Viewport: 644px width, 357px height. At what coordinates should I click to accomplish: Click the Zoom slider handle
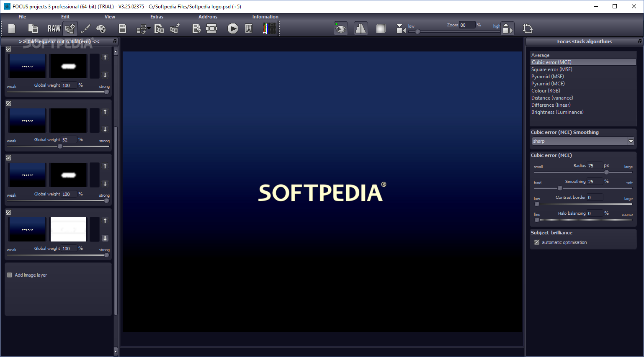pyautogui.click(x=417, y=31)
